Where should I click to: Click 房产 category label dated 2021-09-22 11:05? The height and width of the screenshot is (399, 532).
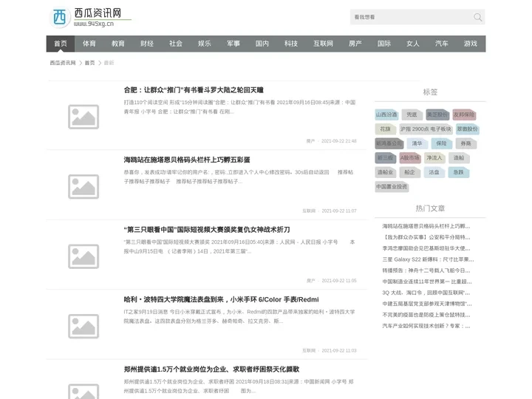[311, 281]
